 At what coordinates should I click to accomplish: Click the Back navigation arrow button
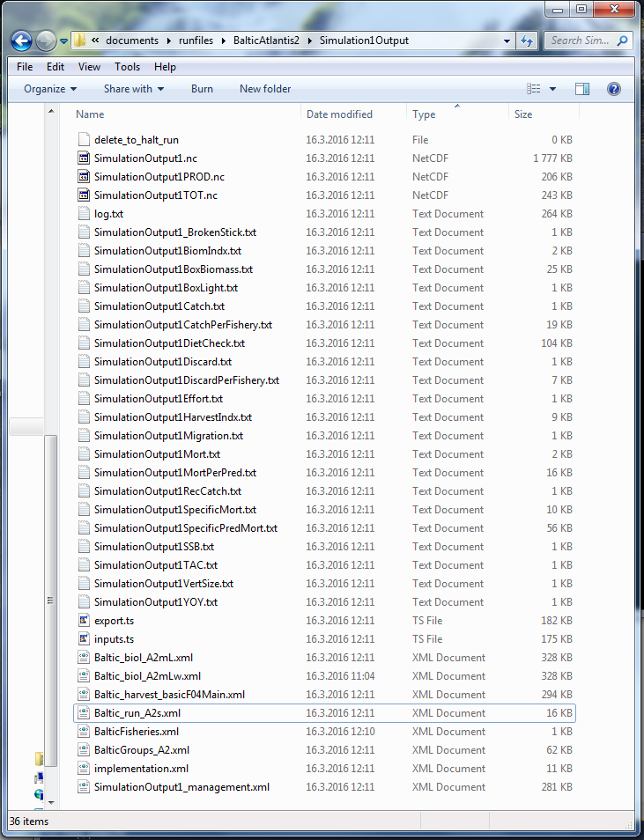22,41
